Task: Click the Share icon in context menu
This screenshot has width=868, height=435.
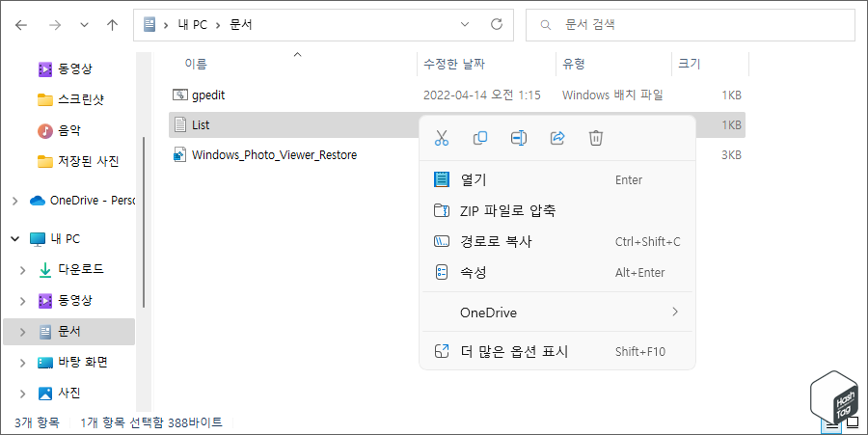Action: [x=557, y=138]
